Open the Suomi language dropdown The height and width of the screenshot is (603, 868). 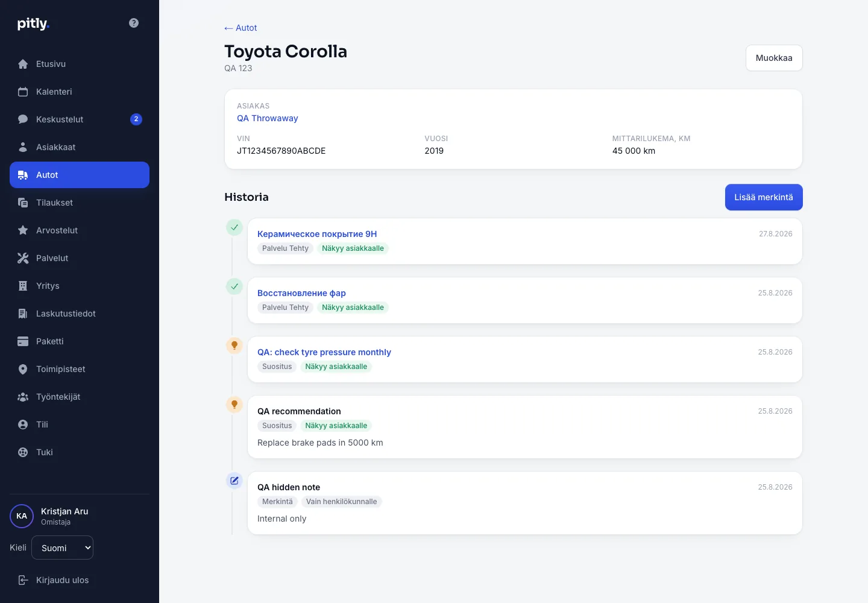62,548
